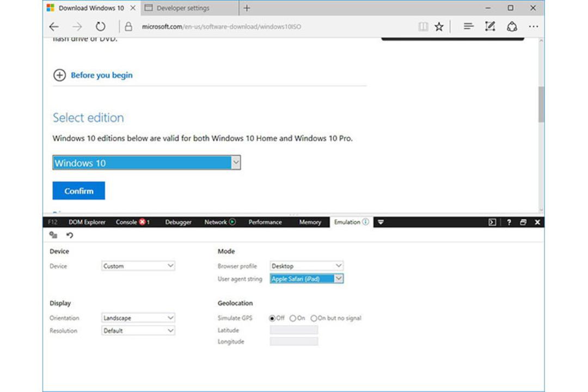This screenshot has height=392, width=588.
Task: Open the Performance tab
Action: [265, 222]
